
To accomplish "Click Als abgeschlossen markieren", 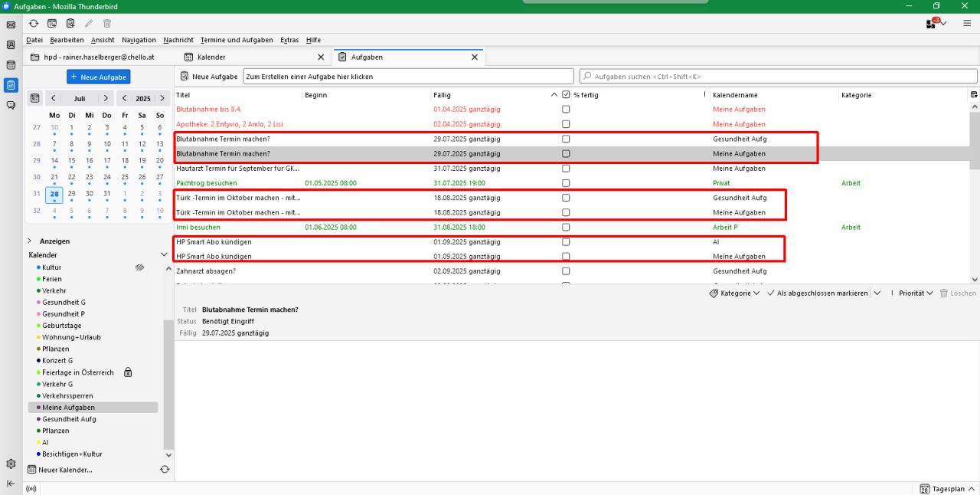I will (x=817, y=293).
